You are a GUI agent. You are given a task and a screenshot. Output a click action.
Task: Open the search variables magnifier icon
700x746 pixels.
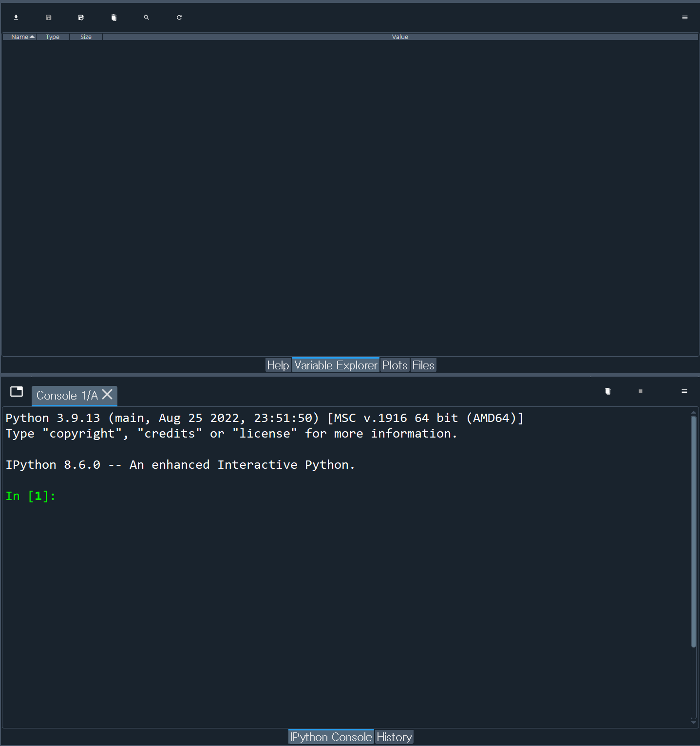(147, 18)
